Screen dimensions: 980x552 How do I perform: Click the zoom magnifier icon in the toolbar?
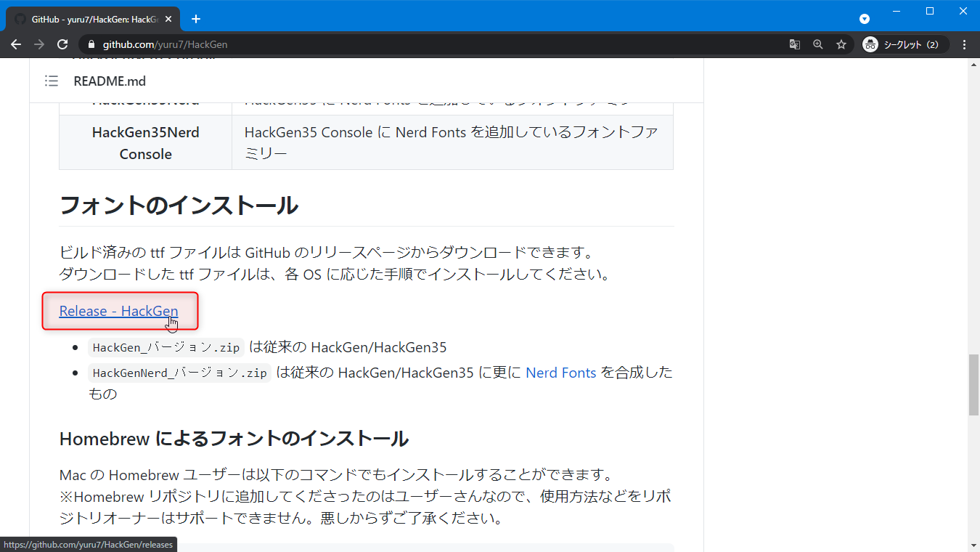(817, 44)
